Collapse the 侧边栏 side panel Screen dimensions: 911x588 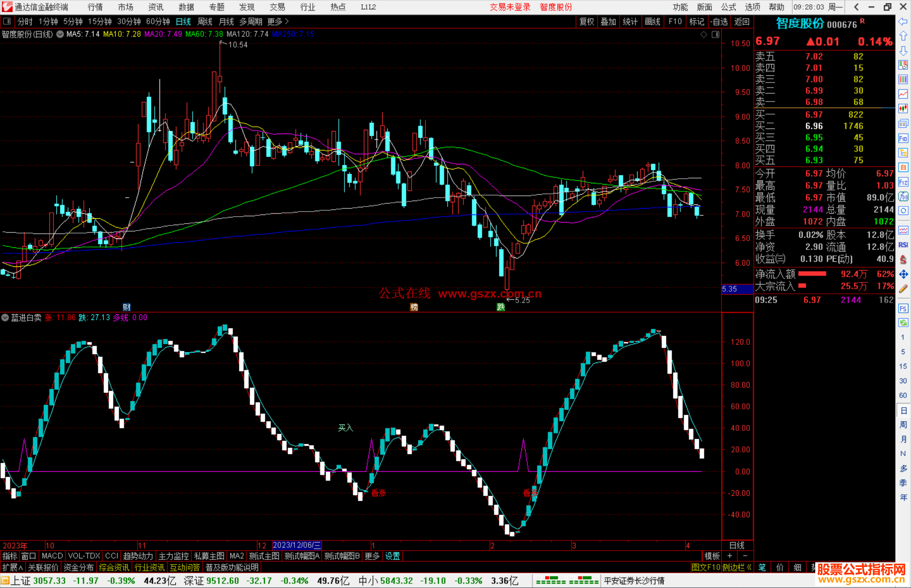[x=736, y=567]
